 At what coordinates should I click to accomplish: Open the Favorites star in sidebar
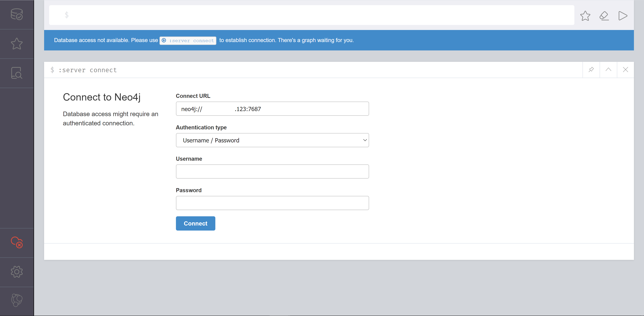click(17, 44)
